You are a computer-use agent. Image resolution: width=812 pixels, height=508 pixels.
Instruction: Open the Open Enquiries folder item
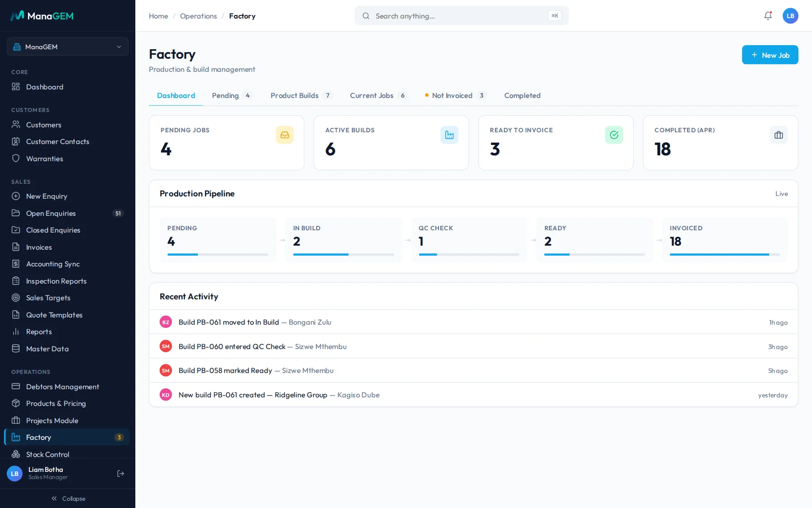pos(68,213)
